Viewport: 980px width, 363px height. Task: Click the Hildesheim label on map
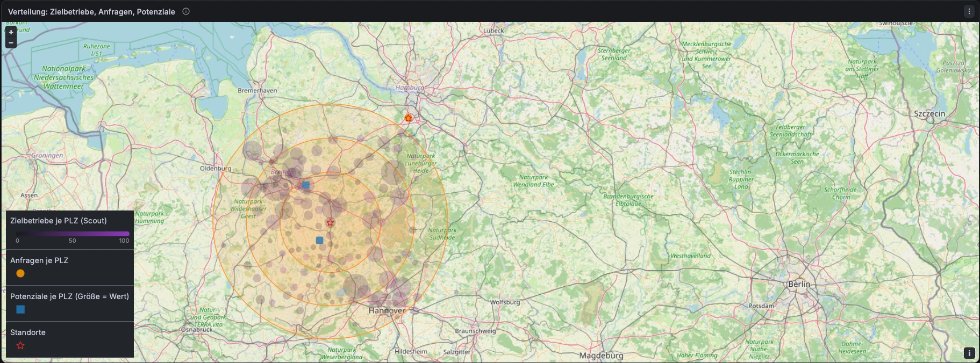(x=411, y=352)
